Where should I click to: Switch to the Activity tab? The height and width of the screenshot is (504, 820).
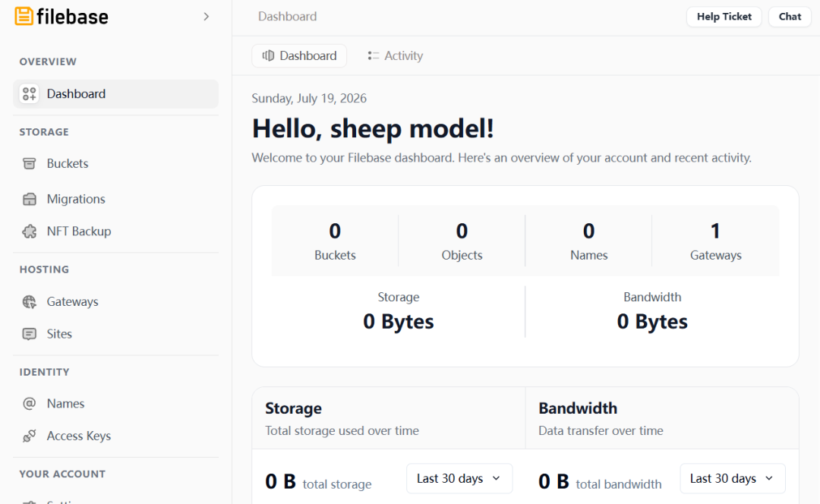pyautogui.click(x=396, y=56)
